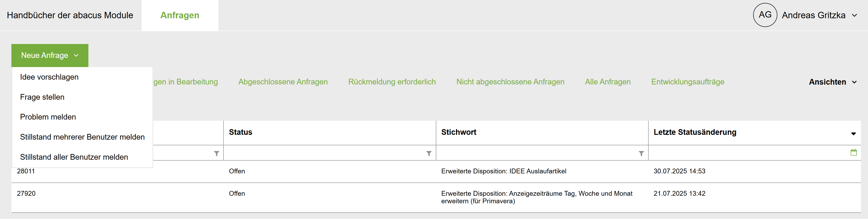
Task: Select Stillstand aller Benutzer melden
Action: pyautogui.click(x=74, y=157)
